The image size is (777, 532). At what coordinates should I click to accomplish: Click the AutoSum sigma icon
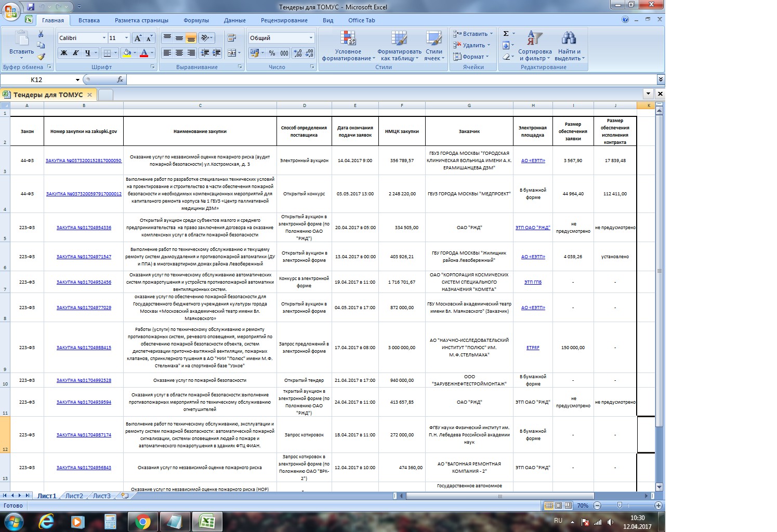click(506, 34)
